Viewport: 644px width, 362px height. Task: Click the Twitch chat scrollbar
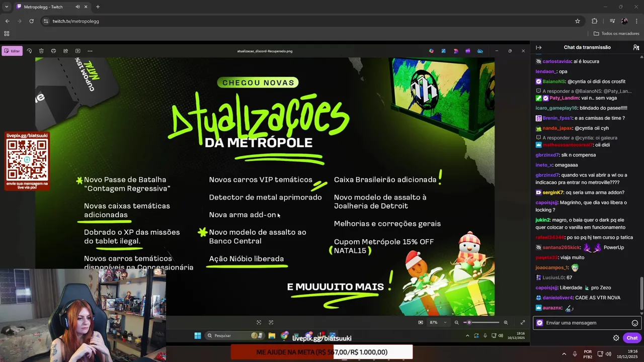pyautogui.click(x=641, y=293)
